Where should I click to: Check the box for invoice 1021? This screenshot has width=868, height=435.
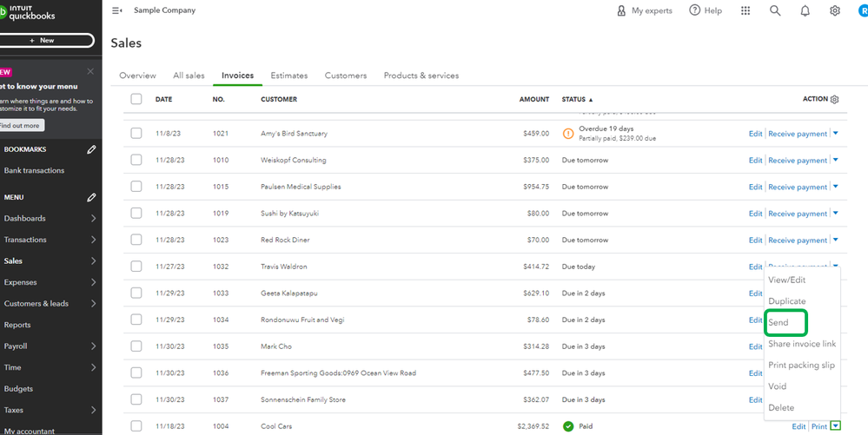pos(136,134)
